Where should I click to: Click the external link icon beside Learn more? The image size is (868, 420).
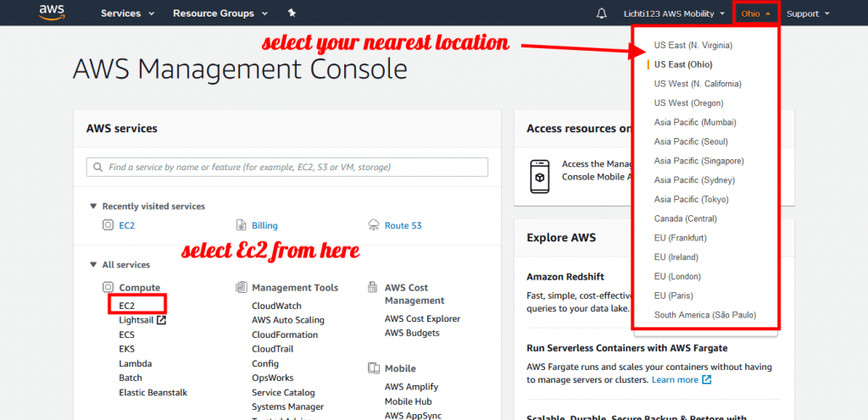point(706,379)
